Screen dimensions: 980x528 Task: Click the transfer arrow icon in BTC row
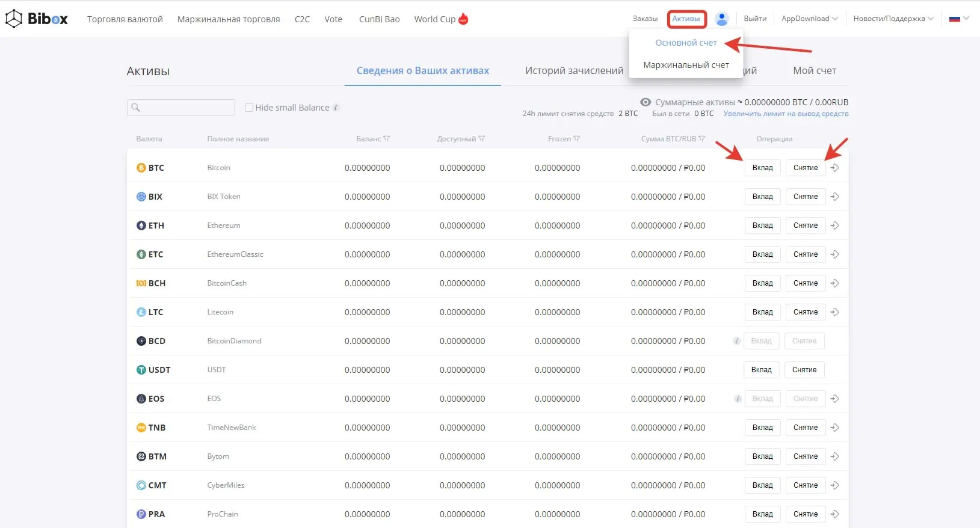pyautogui.click(x=835, y=168)
